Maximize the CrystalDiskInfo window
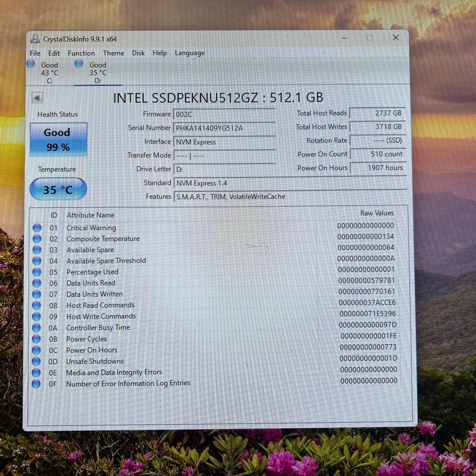 370,38
